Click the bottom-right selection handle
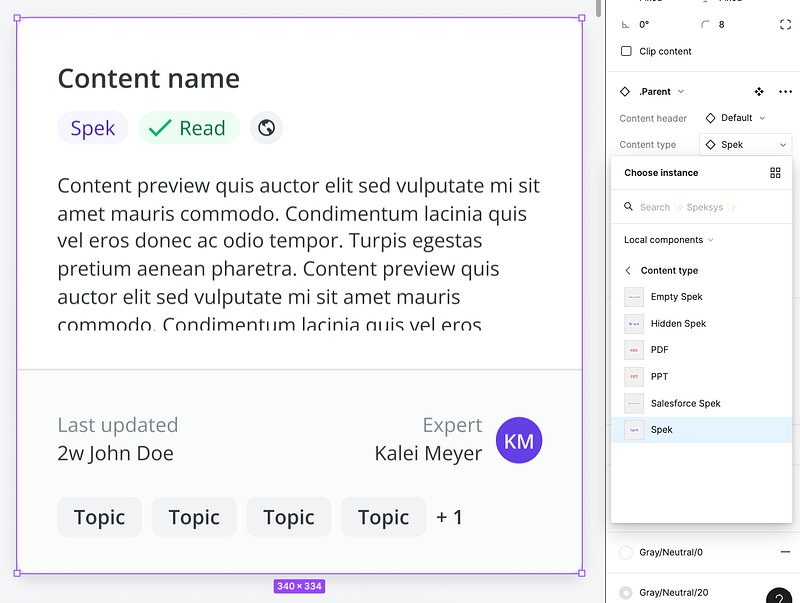 582,573
